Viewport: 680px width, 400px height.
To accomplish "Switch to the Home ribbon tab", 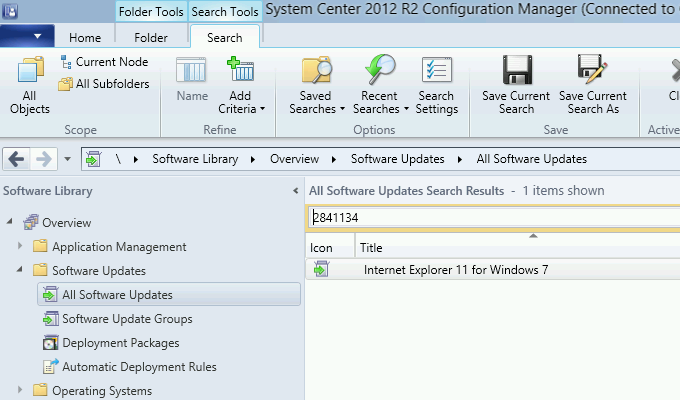I will pos(85,38).
